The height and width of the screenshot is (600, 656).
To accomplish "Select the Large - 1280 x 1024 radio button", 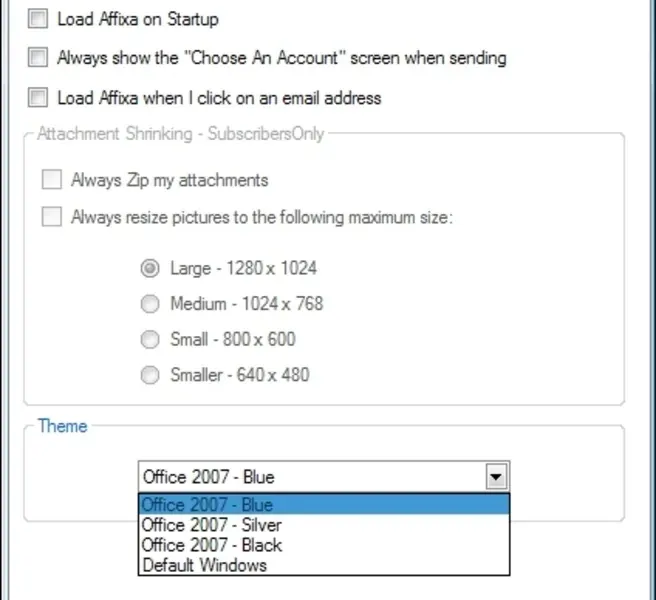I will coord(150,268).
